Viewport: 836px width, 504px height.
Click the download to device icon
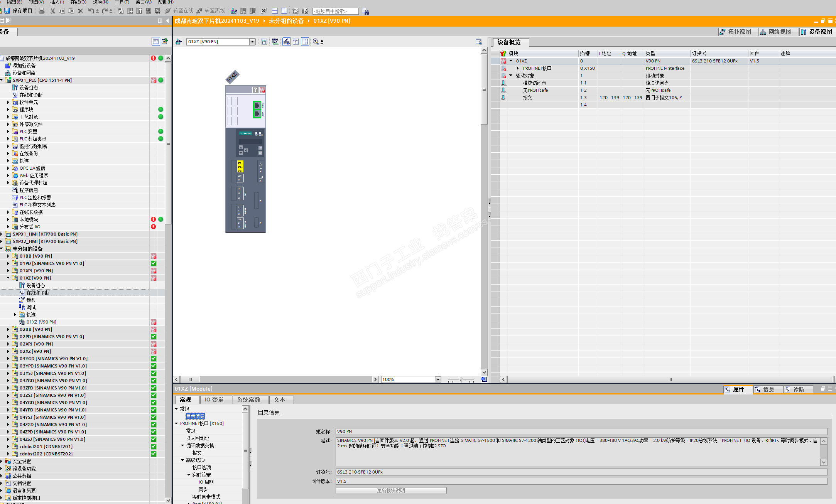point(130,11)
